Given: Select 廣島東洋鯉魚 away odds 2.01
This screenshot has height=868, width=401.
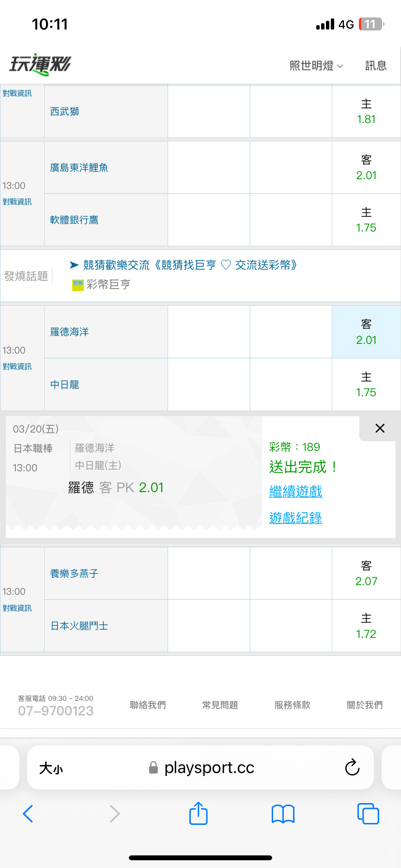Looking at the screenshot, I should pos(366,168).
